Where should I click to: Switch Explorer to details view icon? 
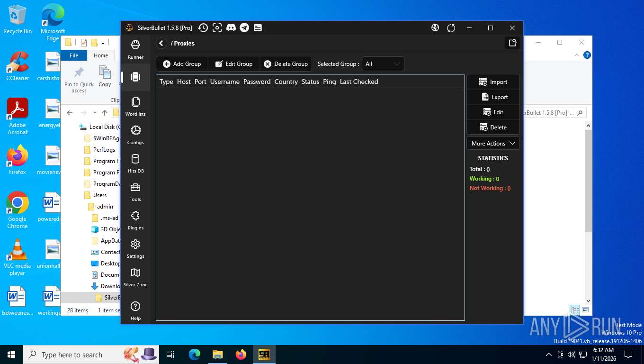coord(575,310)
